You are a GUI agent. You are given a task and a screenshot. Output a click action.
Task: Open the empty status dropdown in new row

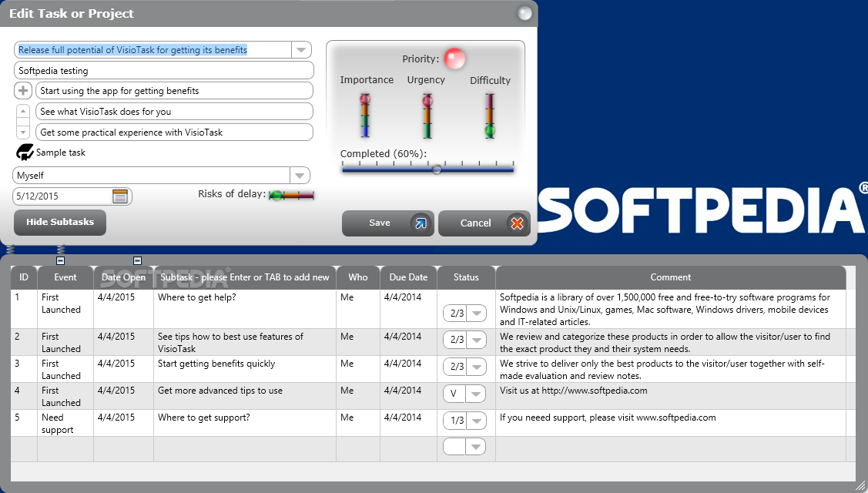point(476,447)
